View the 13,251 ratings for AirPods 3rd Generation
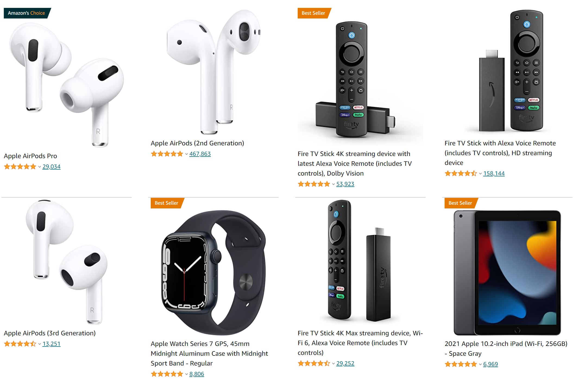 pos(51,344)
